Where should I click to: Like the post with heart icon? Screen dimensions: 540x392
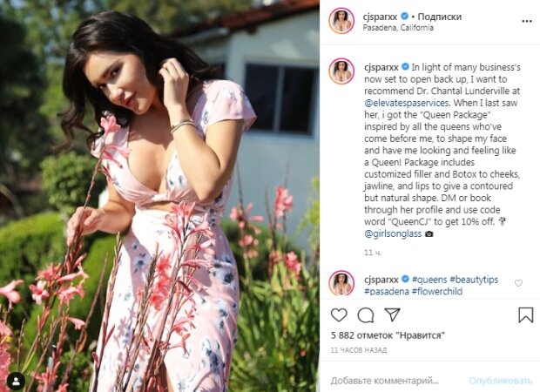click(339, 314)
